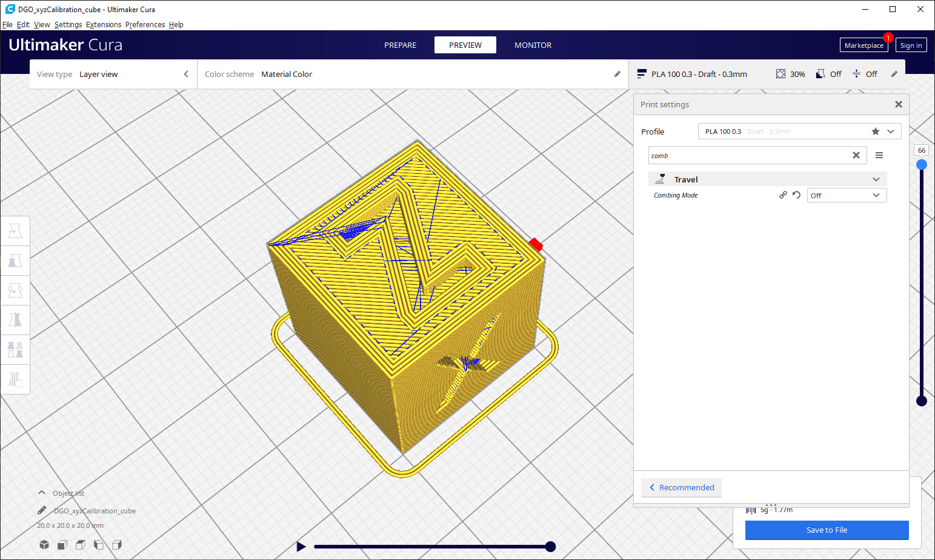Go back to Recommended settings
Screen dimensions: 935x560
tap(682, 487)
